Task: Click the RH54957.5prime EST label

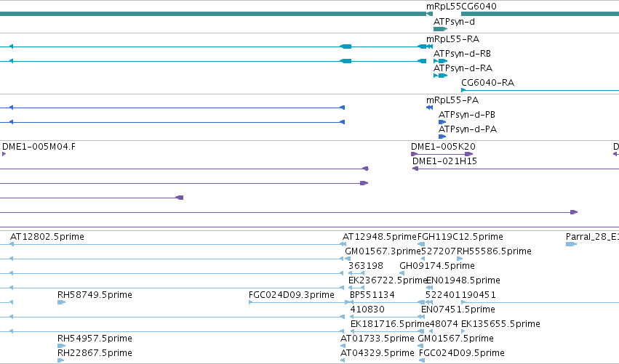Action: pyautogui.click(x=95, y=339)
